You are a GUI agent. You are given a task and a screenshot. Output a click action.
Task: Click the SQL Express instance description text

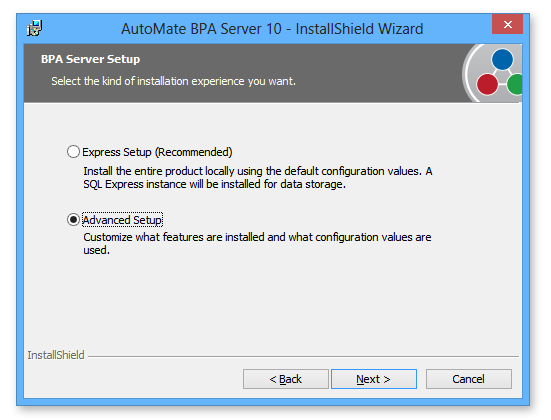tap(258, 177)
